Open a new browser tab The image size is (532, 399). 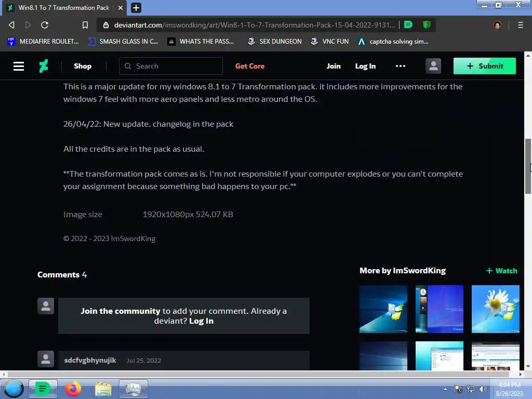[136, 8]
